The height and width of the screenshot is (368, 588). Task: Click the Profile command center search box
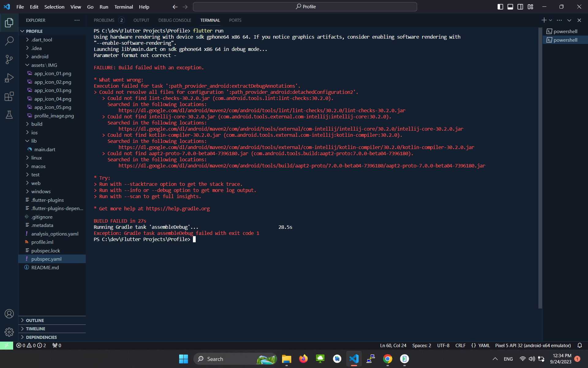point(305,7)
